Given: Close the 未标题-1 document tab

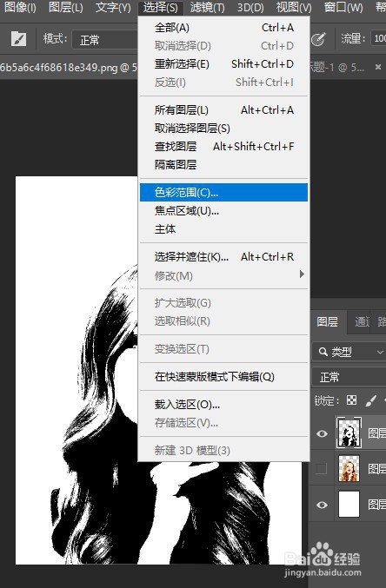Looking at the screenshot, I should 378,67.
